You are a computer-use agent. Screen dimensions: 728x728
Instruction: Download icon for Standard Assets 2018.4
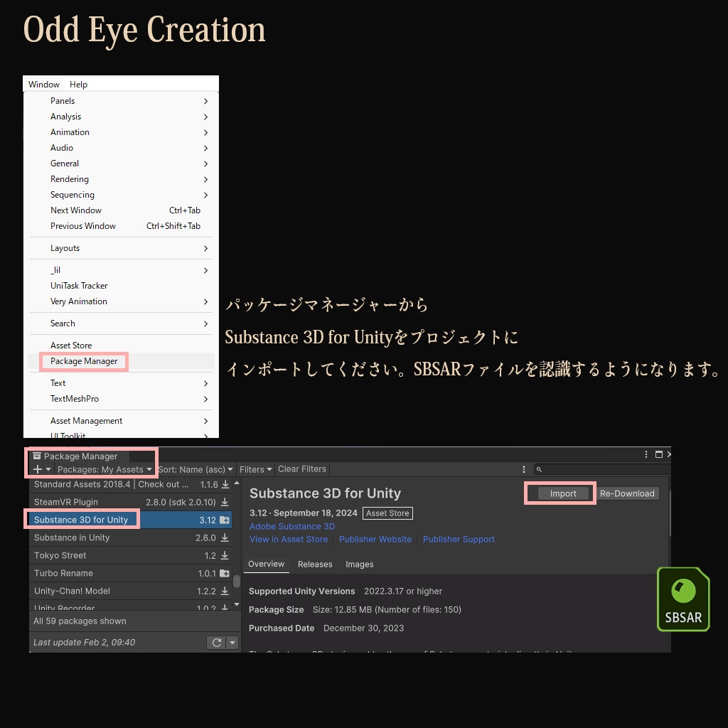point(225,484)
